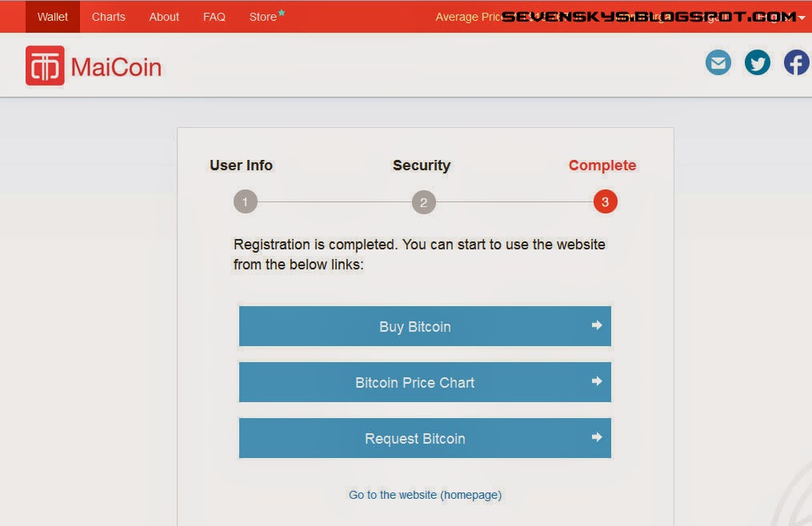Click the Buy Bitcoin button
Viewport: 812px width, 526px height.
(x=425, y=326)
